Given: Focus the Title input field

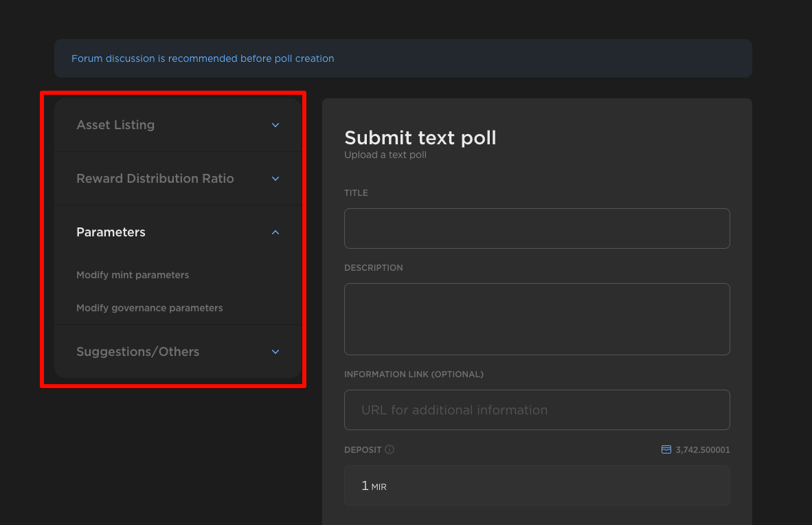Looking at the screenshot, I should 537,228.
